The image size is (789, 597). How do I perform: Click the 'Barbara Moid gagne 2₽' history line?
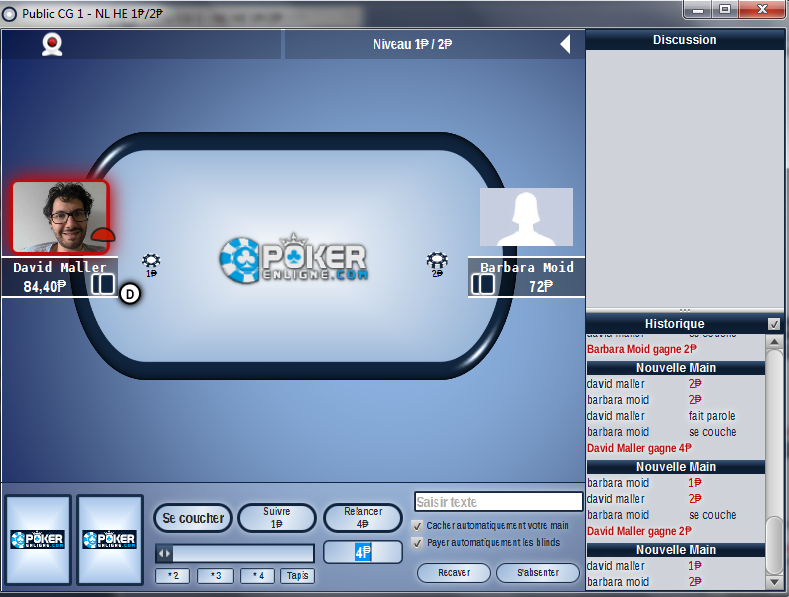pos(642,349)
